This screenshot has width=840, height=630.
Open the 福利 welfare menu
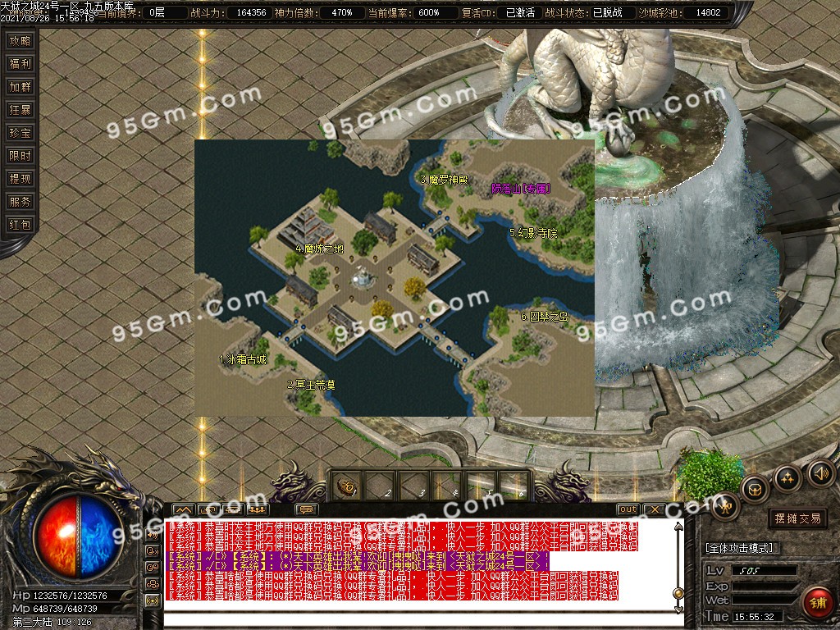[x=21, y=64]
